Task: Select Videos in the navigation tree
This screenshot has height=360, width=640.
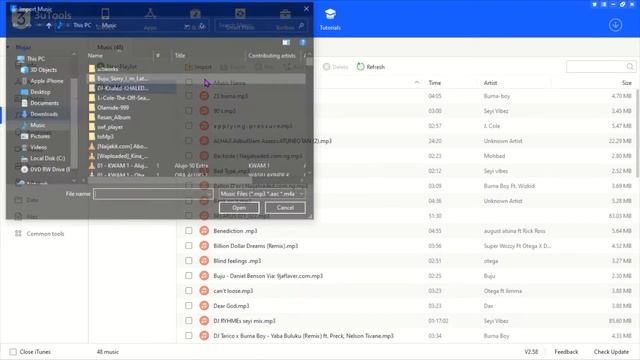Action: click(x=38, y=147)
